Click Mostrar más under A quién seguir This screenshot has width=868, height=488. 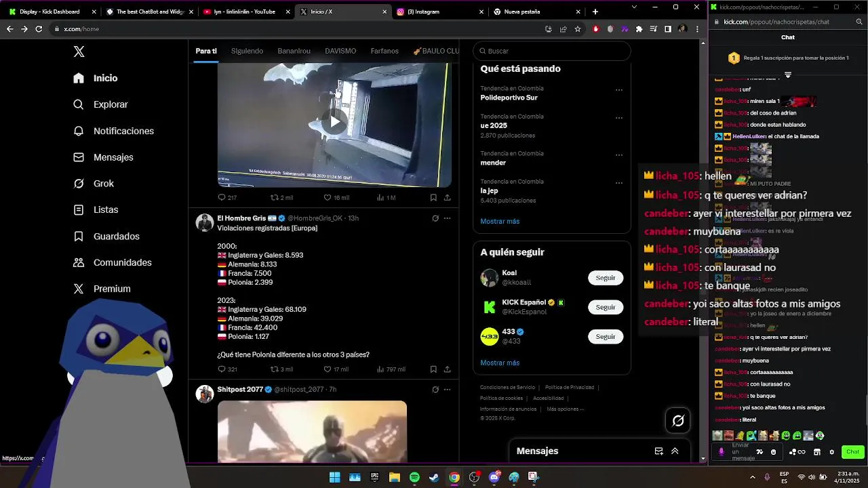(x=500, y=363)
